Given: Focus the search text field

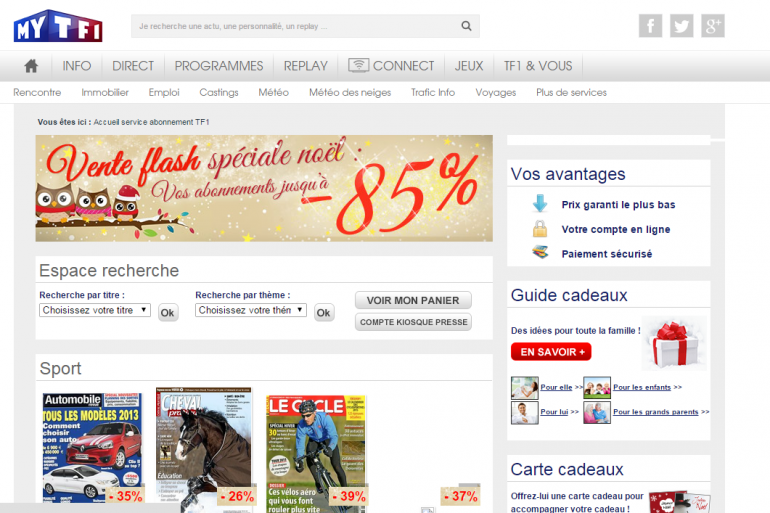Looking at the screenshot, I should coord(295,26).
